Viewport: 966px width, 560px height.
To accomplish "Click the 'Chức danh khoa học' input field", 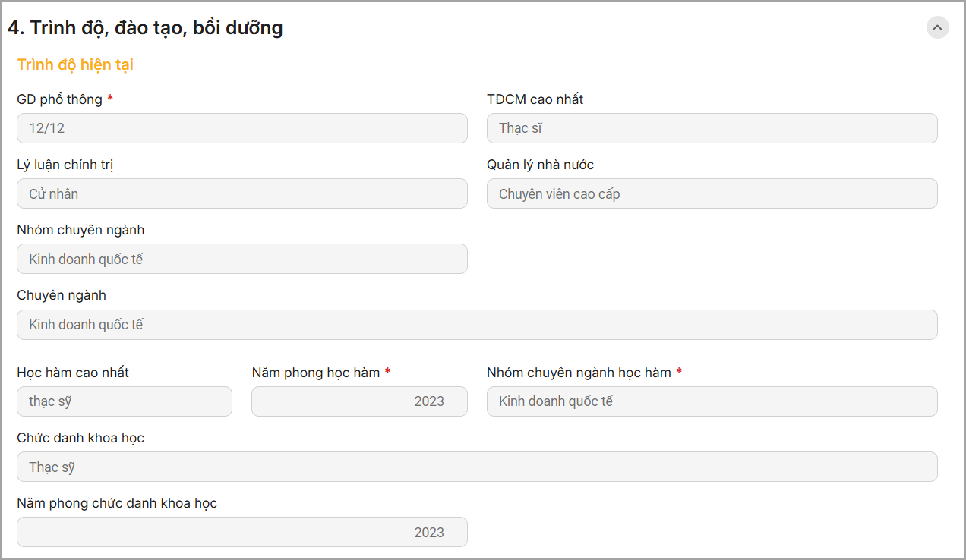I will [477, 467].
